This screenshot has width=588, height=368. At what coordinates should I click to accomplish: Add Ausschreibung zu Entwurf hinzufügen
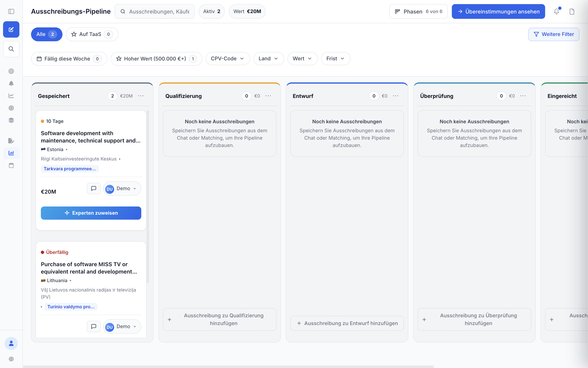click(x=347, y=323)
